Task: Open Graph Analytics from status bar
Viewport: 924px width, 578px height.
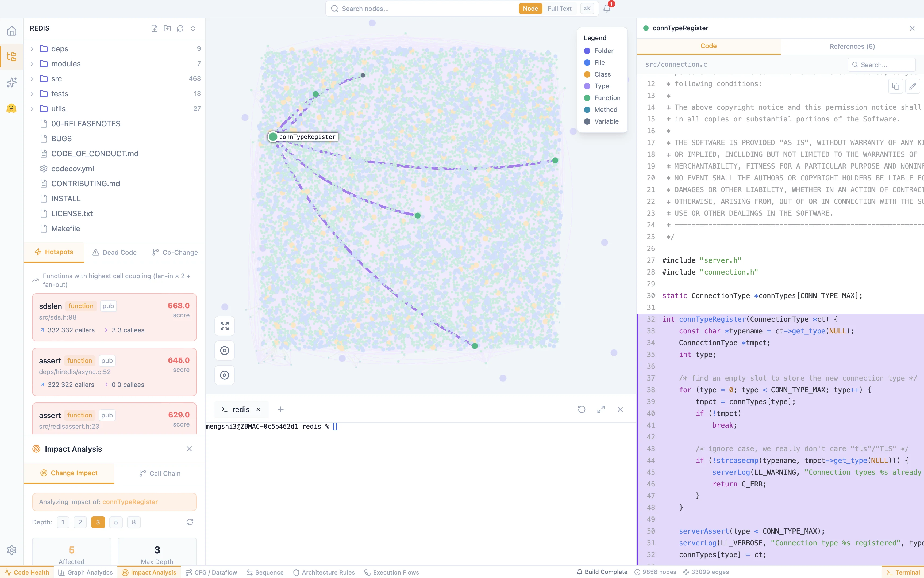Action: pos(86,572)
